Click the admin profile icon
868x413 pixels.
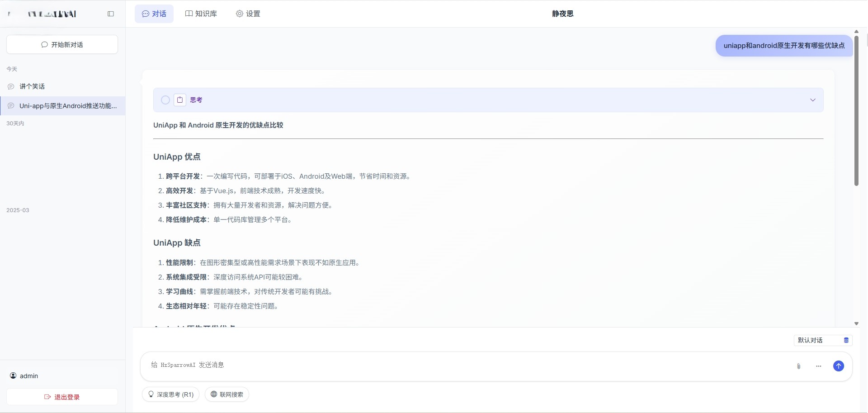pyautogui.click(x=13, y=376)
